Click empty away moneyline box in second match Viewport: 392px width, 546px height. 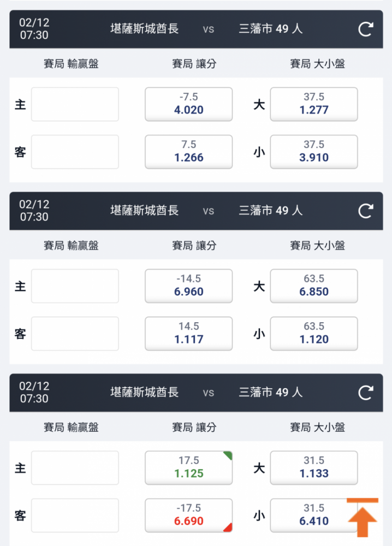75,334
